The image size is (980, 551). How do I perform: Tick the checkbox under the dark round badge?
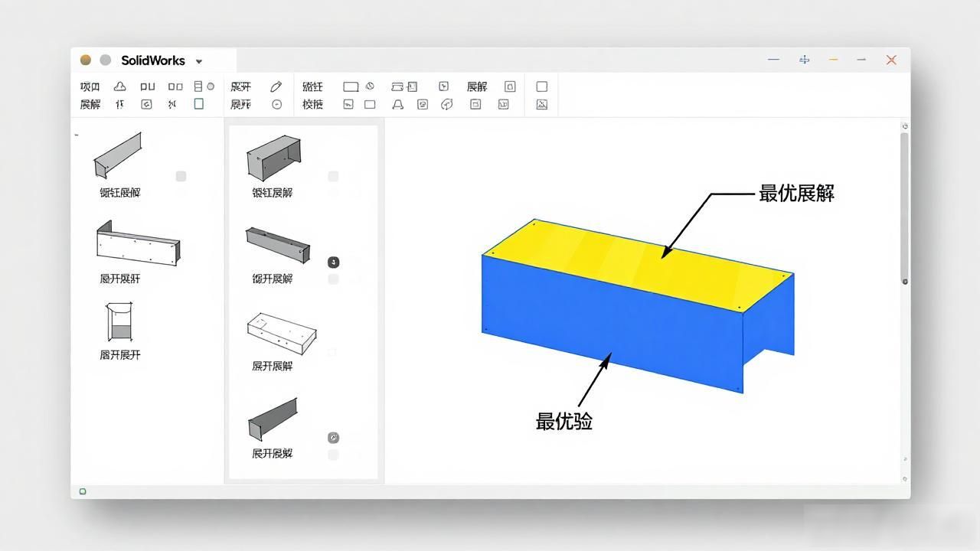(x=333, y=279)
